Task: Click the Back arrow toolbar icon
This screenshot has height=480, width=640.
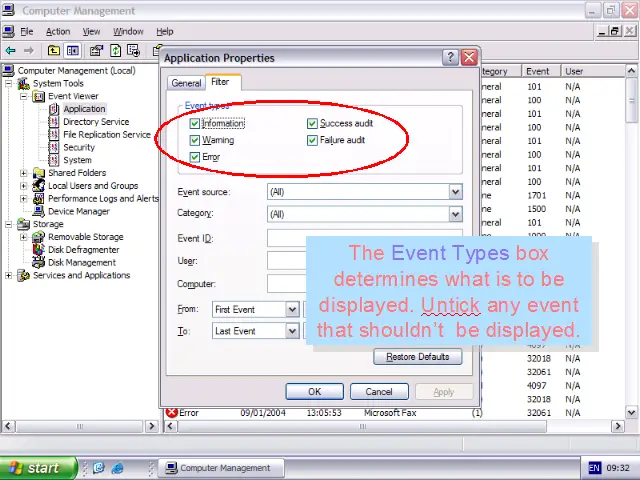Action: (10, 51)
